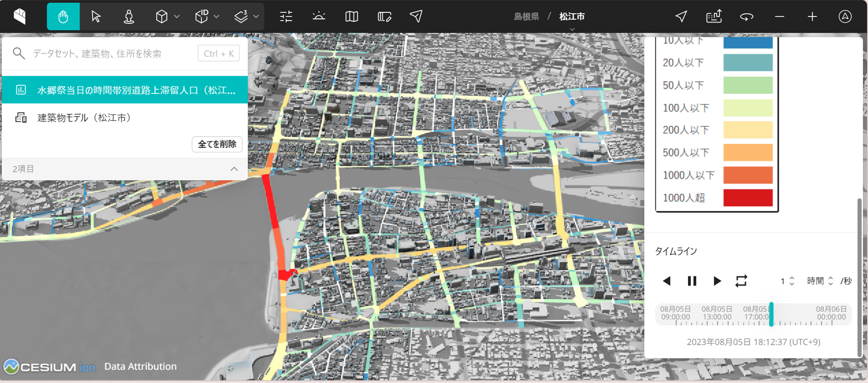Toggle timeline loop playback
The width and height of the screenshot is (868, 383).
pos(741,281)
